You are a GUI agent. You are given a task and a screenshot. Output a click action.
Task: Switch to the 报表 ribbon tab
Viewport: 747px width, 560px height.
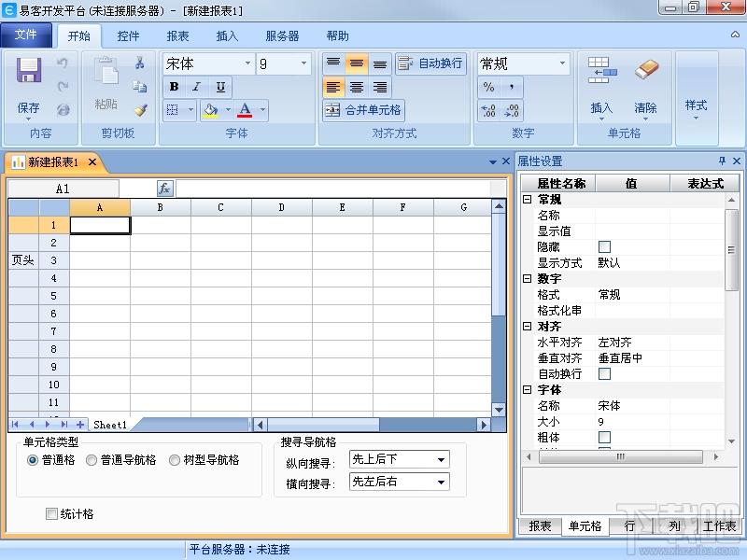click(x=177, y=36)
